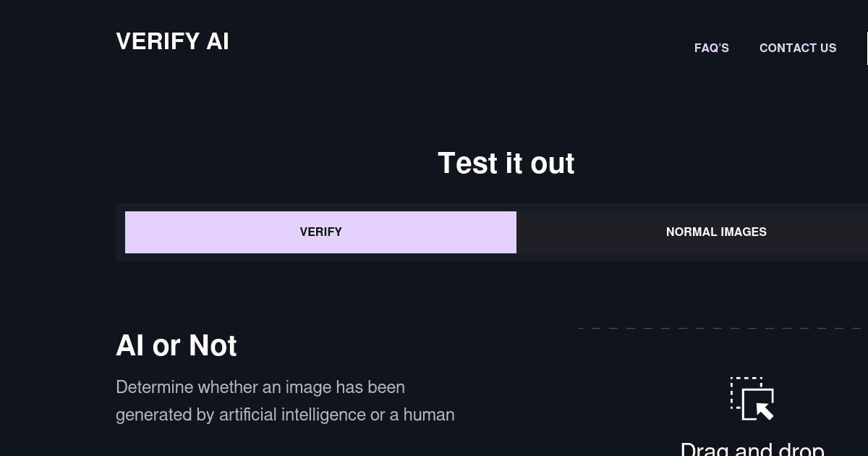Click the dashed top border of upload area
This screenshot has width=868, height=456.
click(723, 329)
